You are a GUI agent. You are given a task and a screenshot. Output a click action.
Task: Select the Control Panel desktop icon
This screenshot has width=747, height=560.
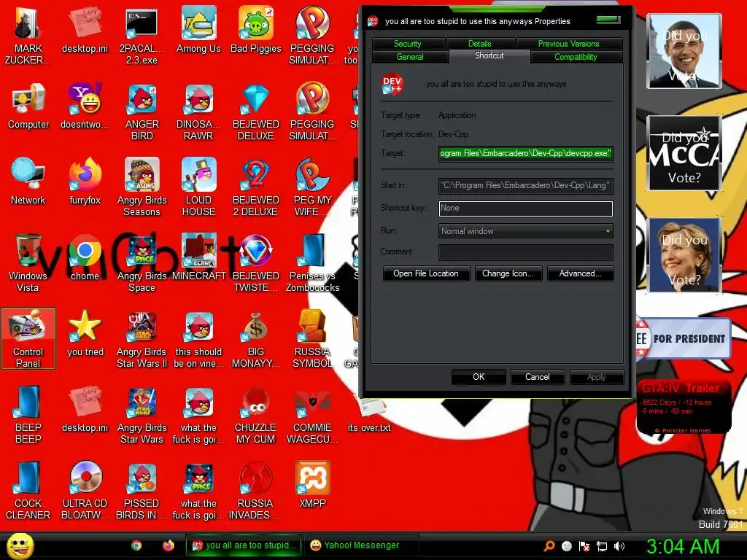click(28, 338)
